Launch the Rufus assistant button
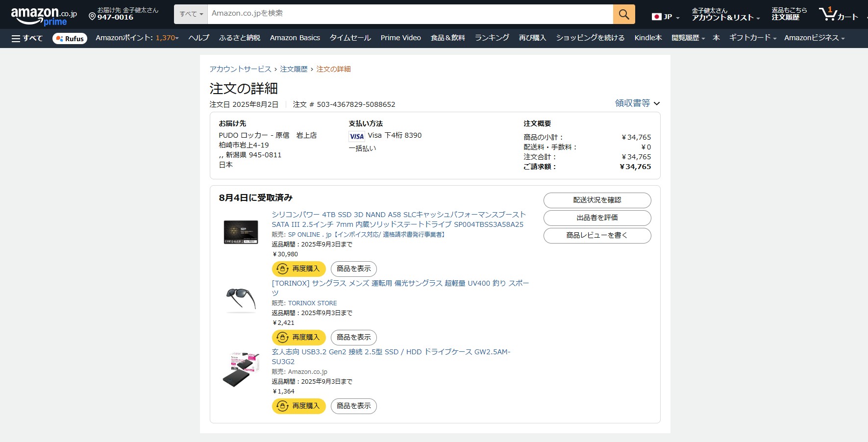Viewport: 868px width, 442px height. tap(70, 39)
